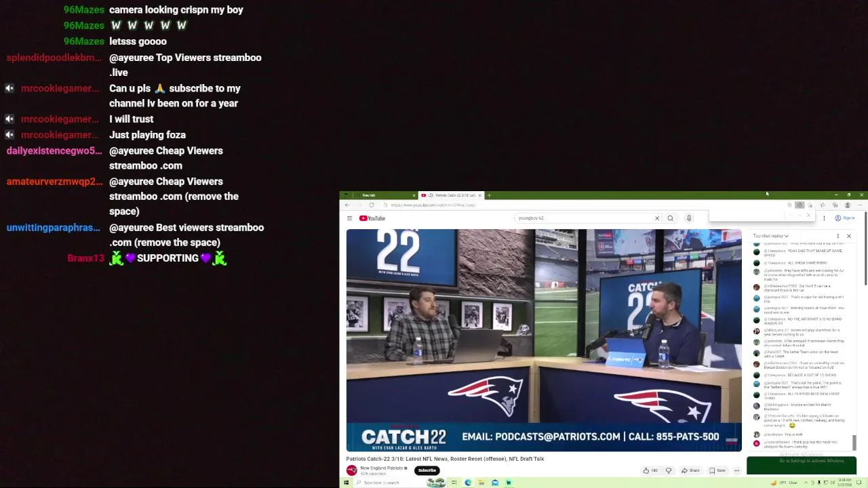Screen dimensions: 868x488
Task: Open a new browser tab with plus
Action: click(x=489, y=195)
